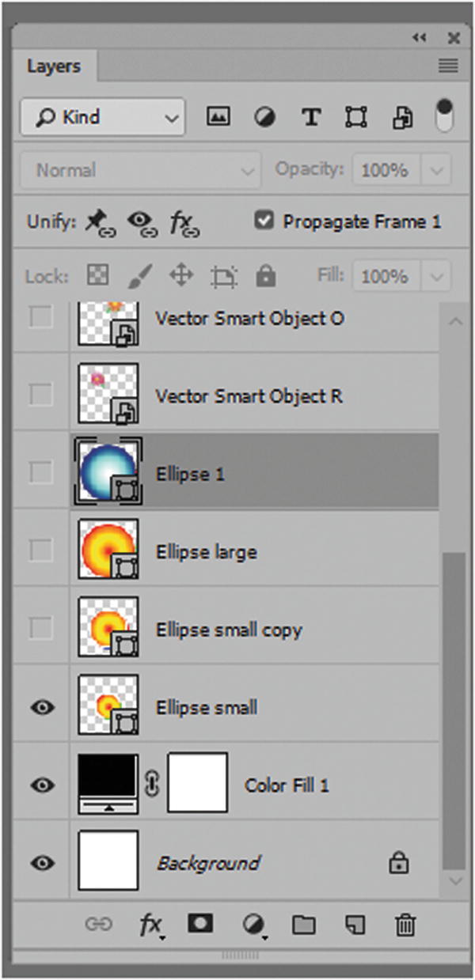The width and height of the screenshot is (475, 980).
Task: Click the Create new group folder icon
Action: pyautogui.click(x=304, y=924)
